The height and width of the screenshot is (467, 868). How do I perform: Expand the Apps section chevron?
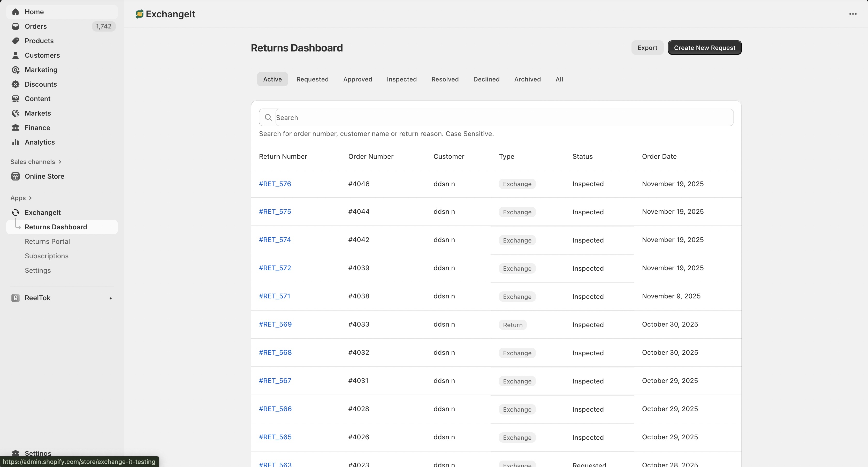[x=30, y=198]
